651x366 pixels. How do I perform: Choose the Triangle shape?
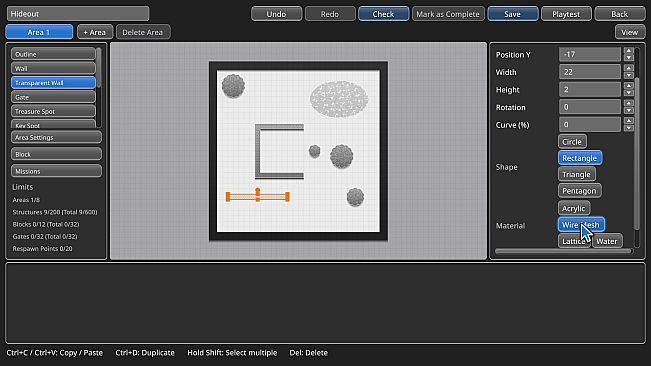[x=577, y=174]
